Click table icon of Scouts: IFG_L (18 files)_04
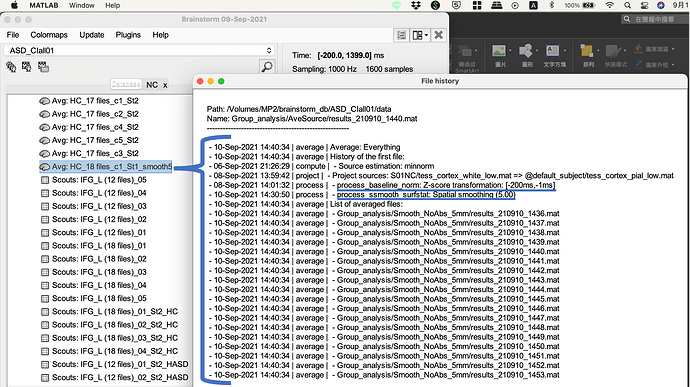Screen dimensions: 690x387 pyautogui.click(x=45, y=285)
